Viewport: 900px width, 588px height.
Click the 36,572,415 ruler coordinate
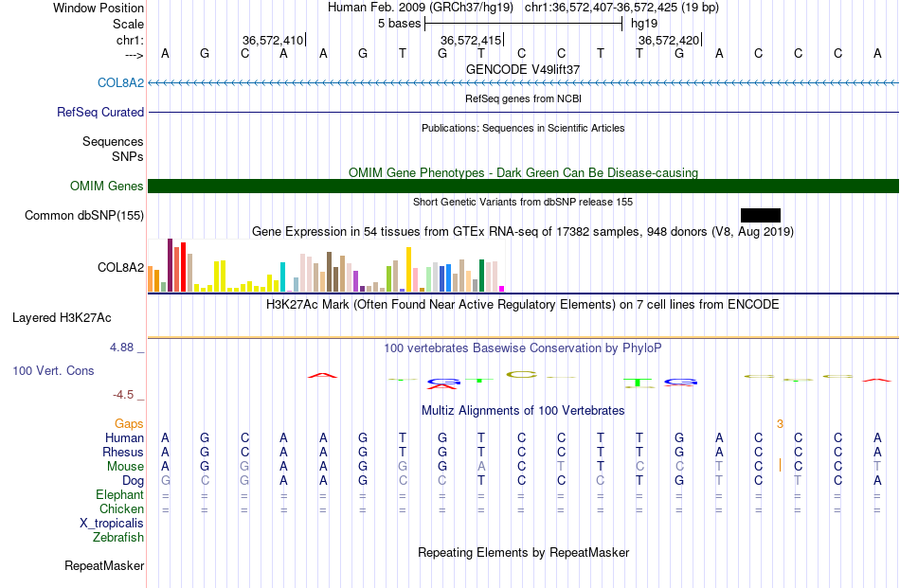[471, 40]
